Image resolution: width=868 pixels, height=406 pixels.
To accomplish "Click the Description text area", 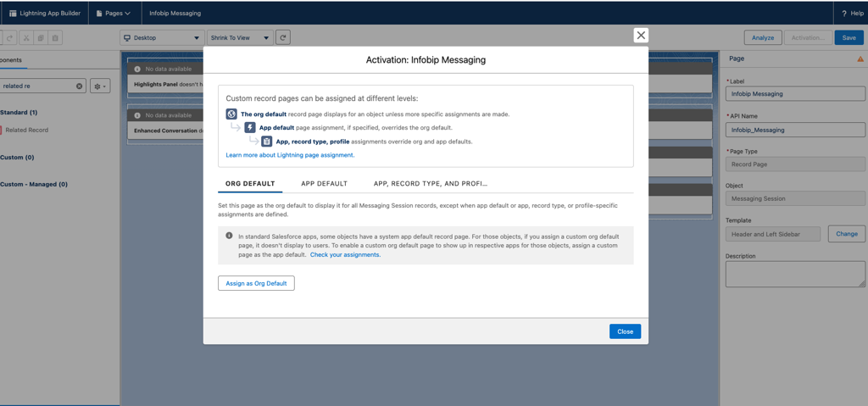I will tap(795, 274).
